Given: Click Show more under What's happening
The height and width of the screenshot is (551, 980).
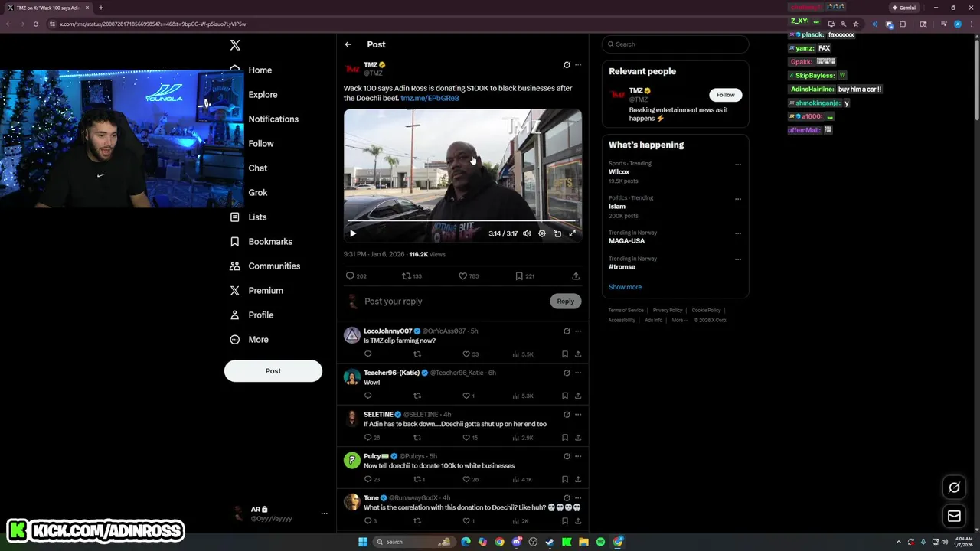Looking at the screenshot, I should 625,287.
